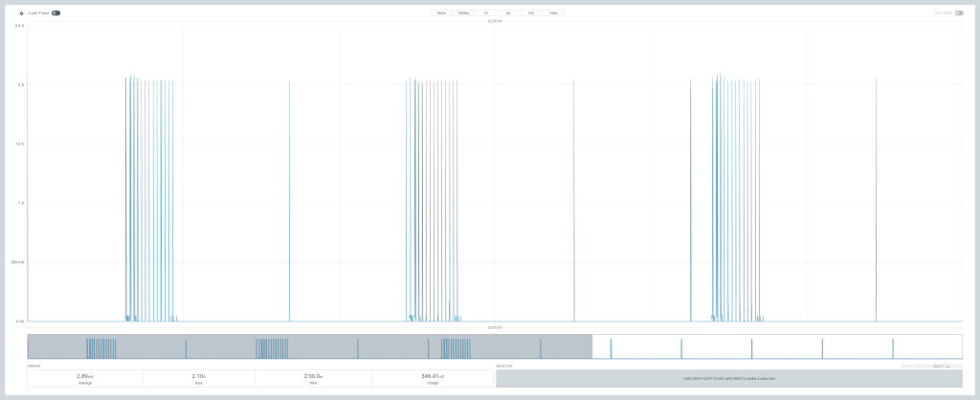This screenshot has height=400, width=980.
Task: Toggle the Live View switch
Action: (x=958, y=13)
